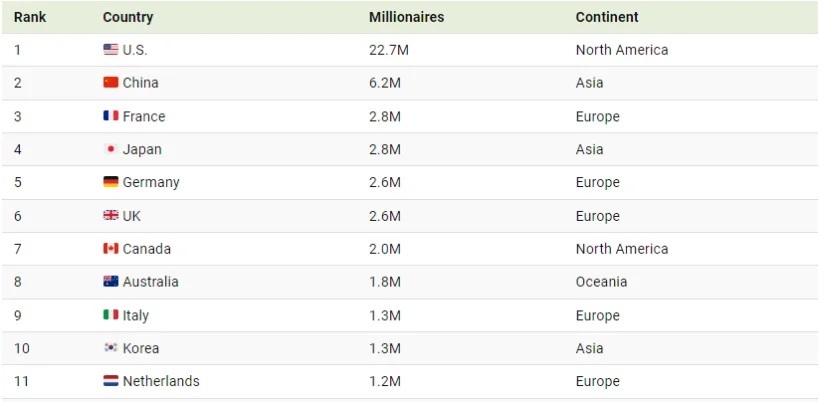The image size is (820, 402).
Task: Select the Japan flag icon
Action: (111, 149)
